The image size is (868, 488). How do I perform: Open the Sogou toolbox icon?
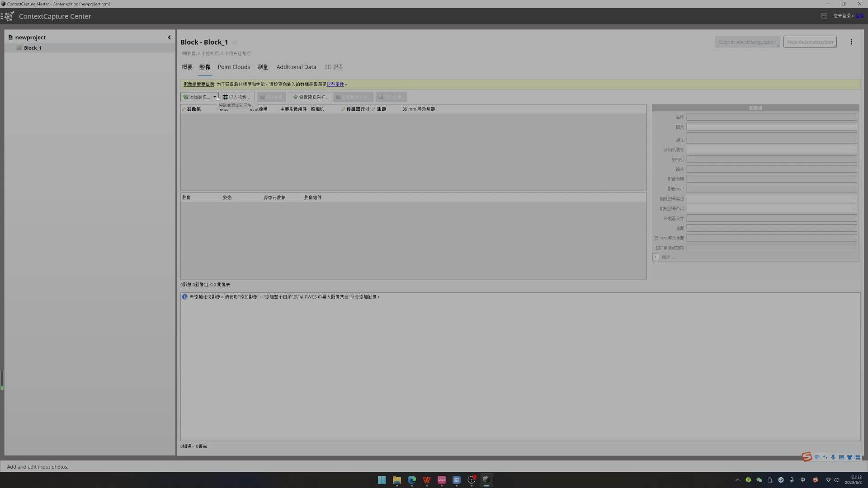click(x=858, y=457)
